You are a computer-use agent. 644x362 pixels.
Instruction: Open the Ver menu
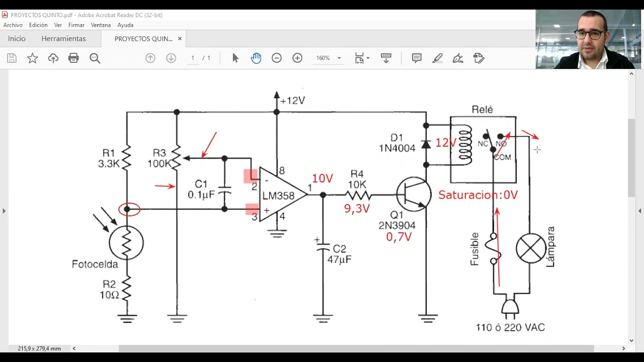pyautogui.click(x=58, y=25)
